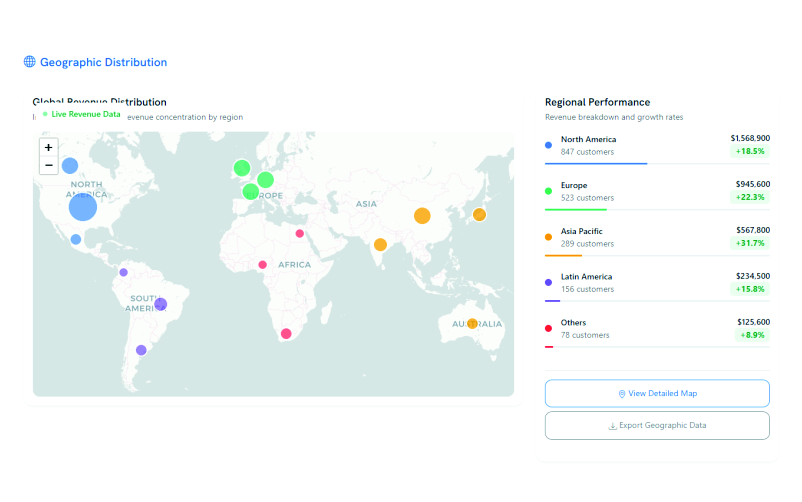The height and width of the screenshot is (502, 802).
Task: Click the largest blue North America bubble
Action: coord(83,207)
